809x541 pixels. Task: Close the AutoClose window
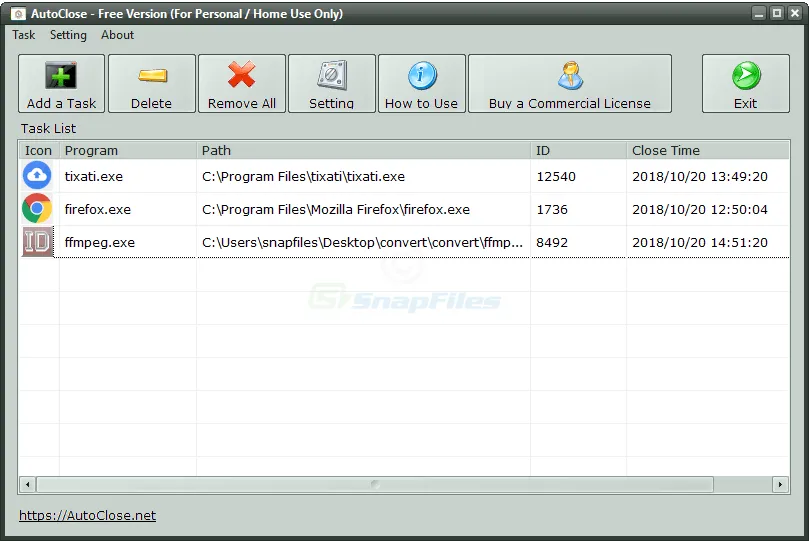pyautogui.click(x=795, y=13)
